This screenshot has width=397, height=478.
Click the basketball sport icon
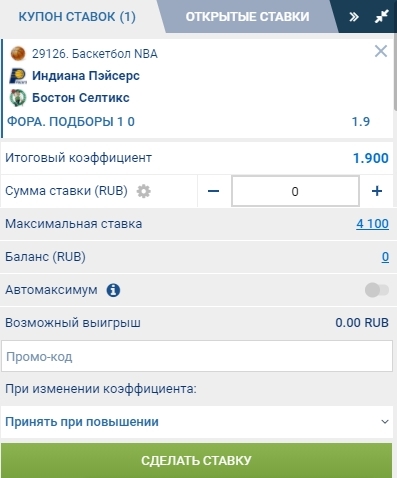18,53
